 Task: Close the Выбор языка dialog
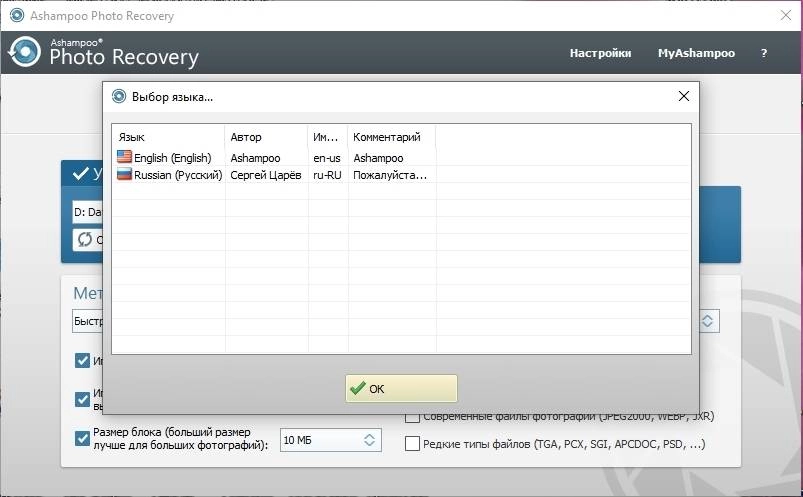683,96
